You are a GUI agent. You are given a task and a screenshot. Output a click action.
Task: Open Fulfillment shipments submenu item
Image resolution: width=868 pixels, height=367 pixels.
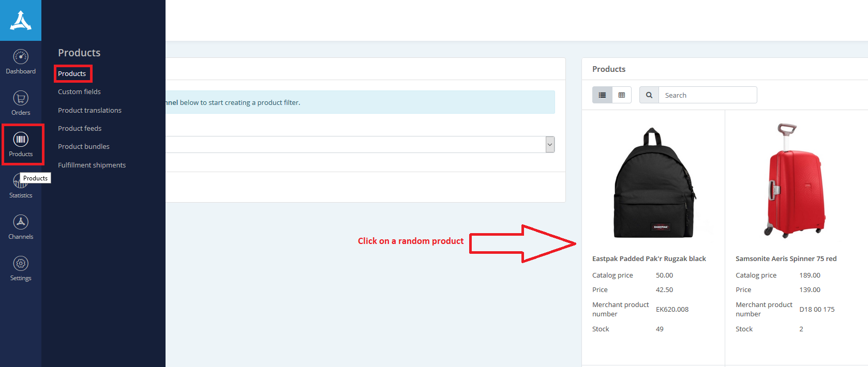[x=92, y=165]
